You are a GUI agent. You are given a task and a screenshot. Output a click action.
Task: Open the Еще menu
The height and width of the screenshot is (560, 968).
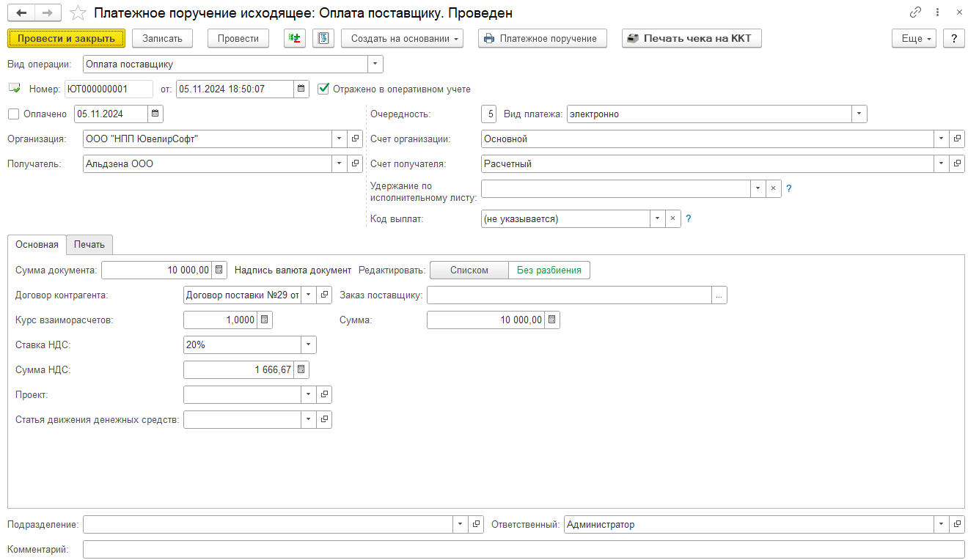point(914,38)
